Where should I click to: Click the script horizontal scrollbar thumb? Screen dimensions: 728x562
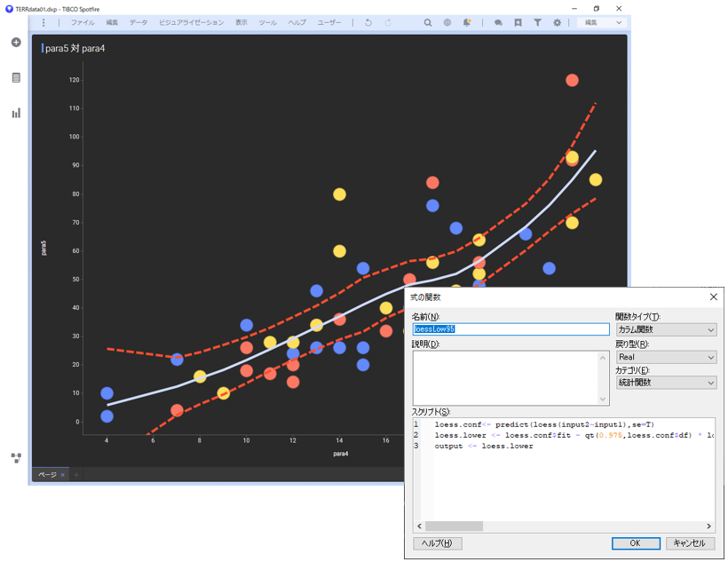coord(454,526)
